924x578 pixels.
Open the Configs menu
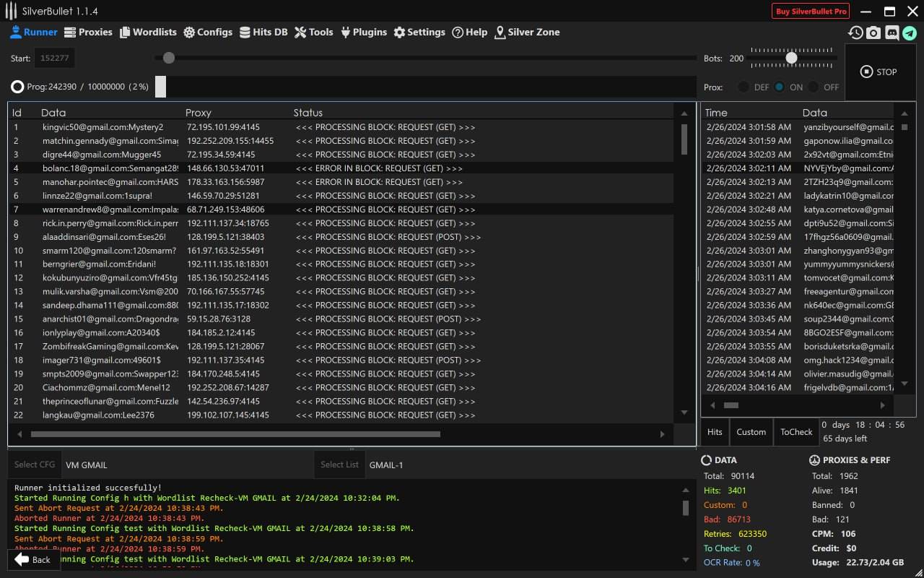click(208, 32)
